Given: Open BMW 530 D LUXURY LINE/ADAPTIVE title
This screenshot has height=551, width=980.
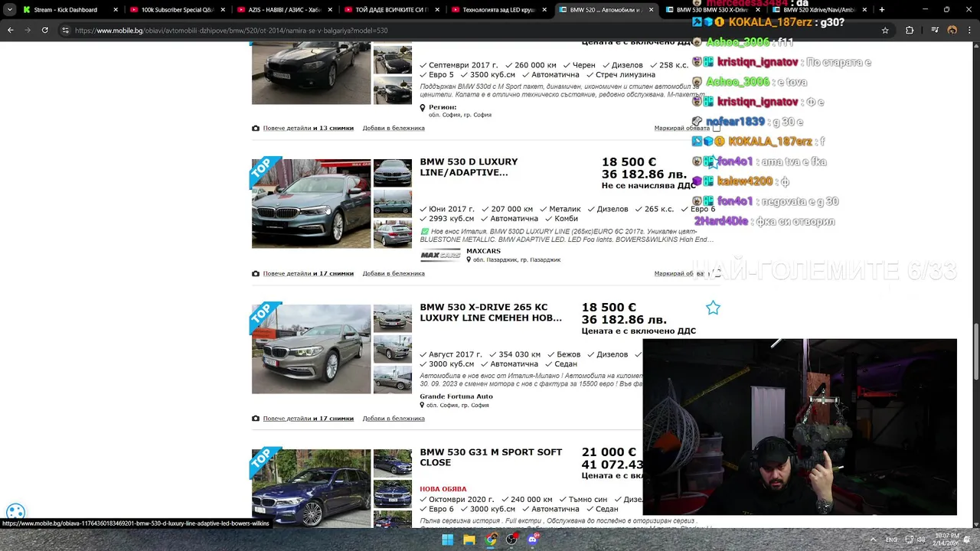Looking at the screenshot, I should coord(469,167).
